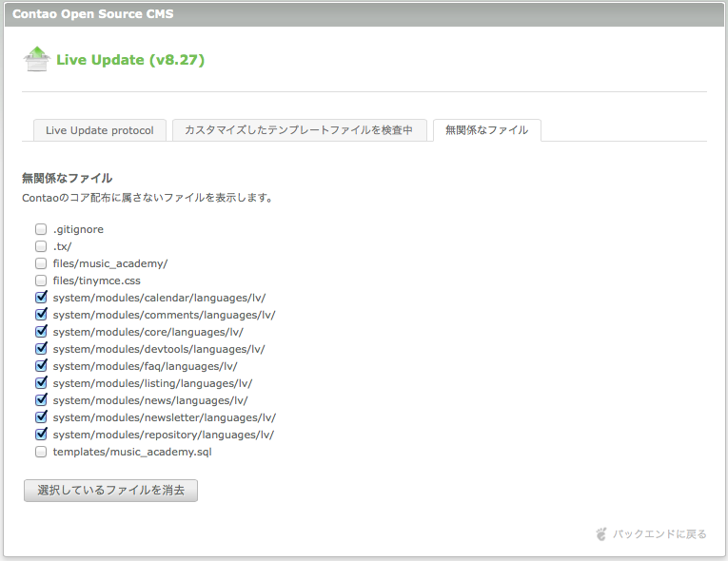Click the 選択しているファイルを消去 button
The image size is (728, 561).
(111, 491)
